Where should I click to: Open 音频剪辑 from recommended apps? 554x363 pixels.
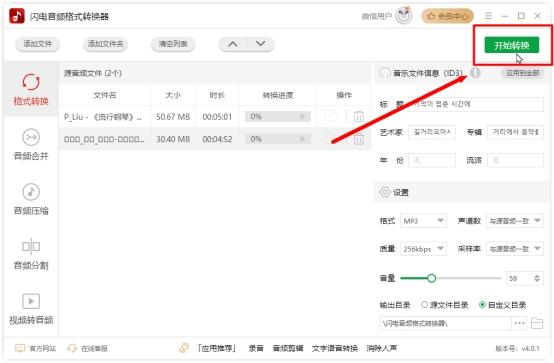click(x=288, y=349)
